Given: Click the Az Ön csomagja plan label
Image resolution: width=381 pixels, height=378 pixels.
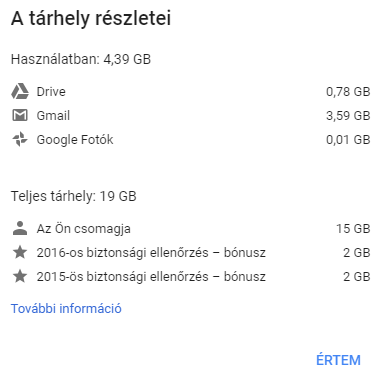Looking at the screenshot, I should click(84, 229).
